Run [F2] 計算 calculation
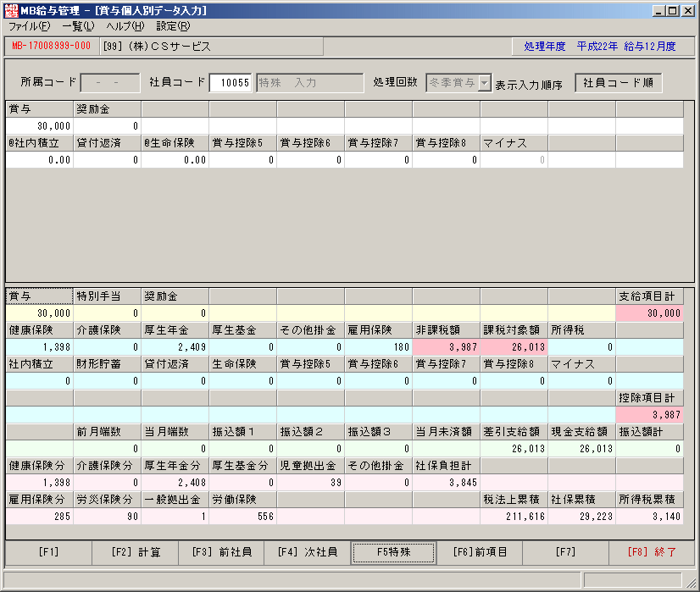Viewport: 700px width, 592px height. point(136,552)
